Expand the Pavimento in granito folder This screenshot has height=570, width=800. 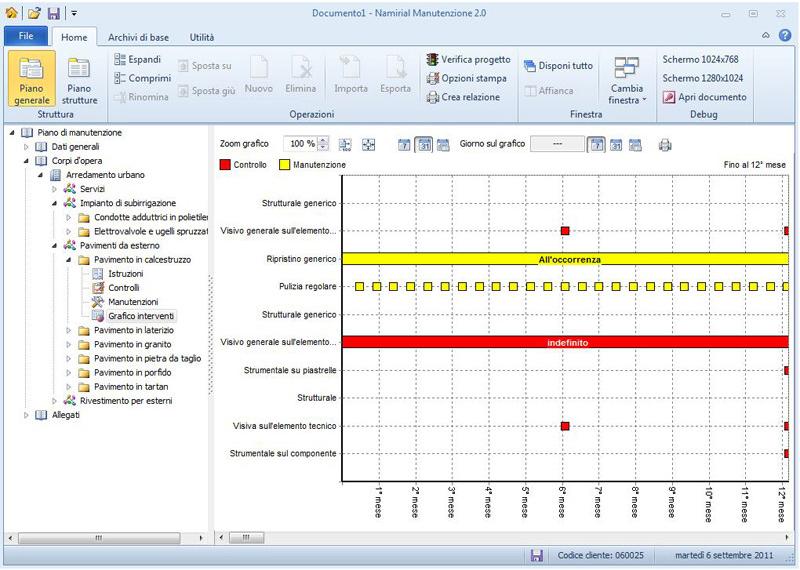[69, 344]
